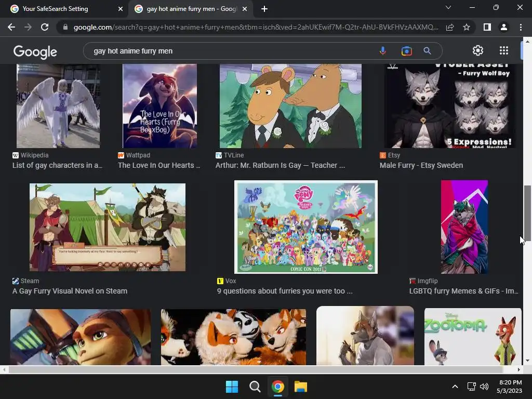Image resolution: width=532 pixels, height=399 pixels.
Task: Open the Steam visual novel screenshot
Action: click(x=108, y=228)
